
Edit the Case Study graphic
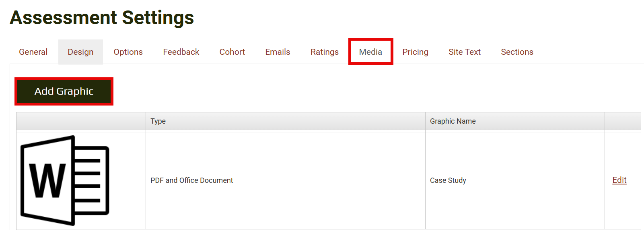619,180
